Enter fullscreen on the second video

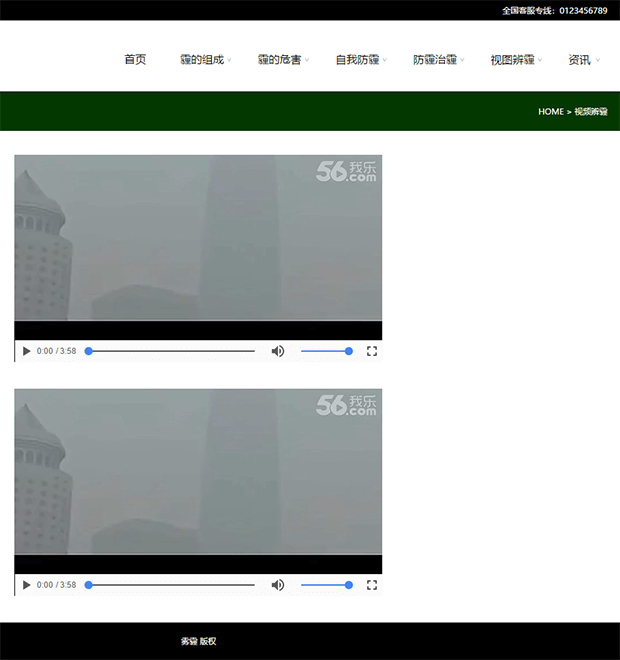pos(372,585)
